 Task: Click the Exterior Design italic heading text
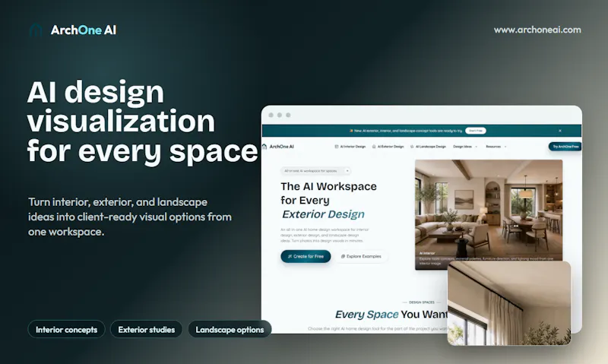323,214
